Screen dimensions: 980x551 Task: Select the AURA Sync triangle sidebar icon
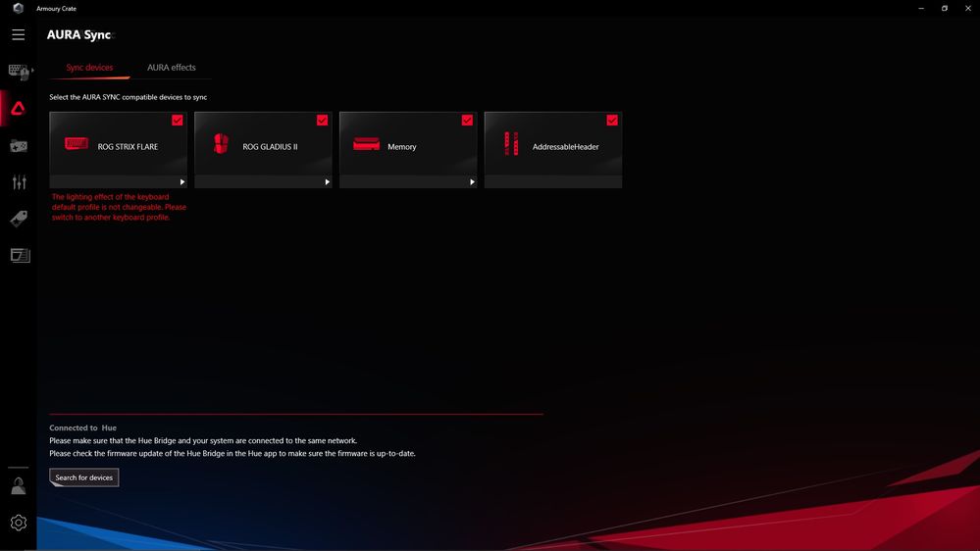(18, 108)
